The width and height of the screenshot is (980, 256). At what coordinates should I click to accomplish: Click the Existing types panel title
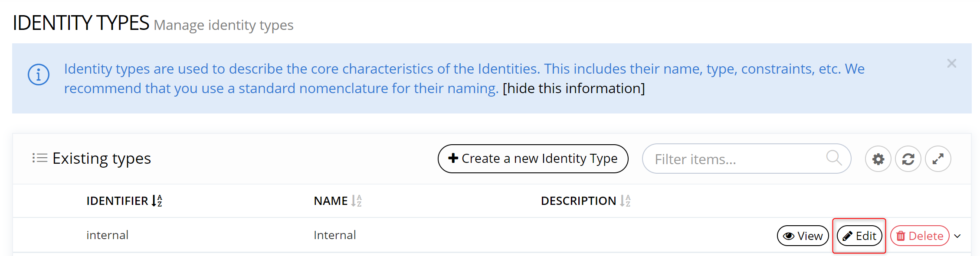102,159
